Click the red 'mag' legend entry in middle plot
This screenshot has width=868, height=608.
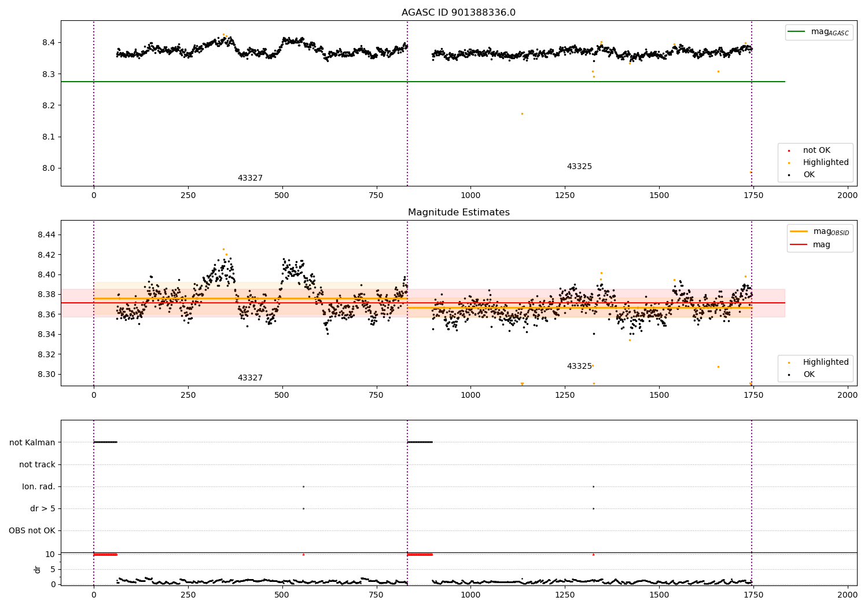(810, 245)
